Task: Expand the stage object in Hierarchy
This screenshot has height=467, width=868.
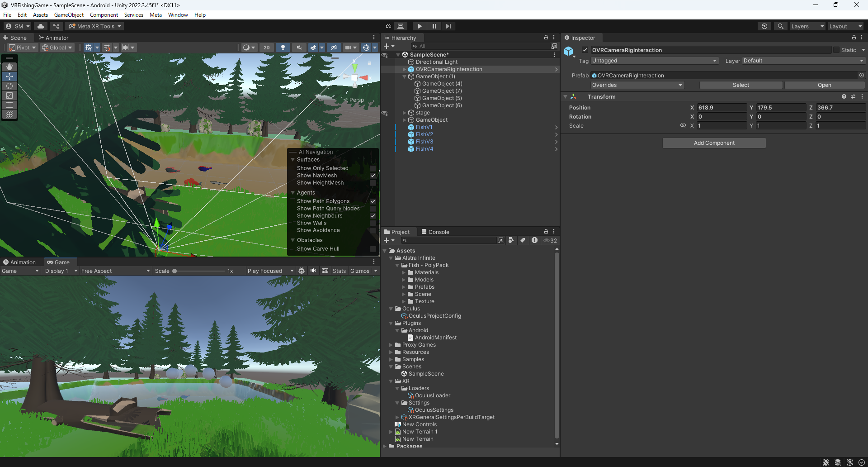Action: [x=405, y=113]
